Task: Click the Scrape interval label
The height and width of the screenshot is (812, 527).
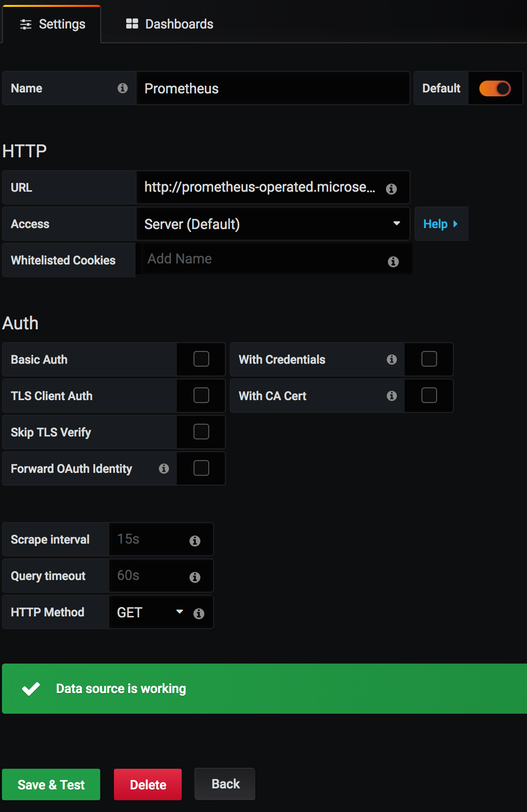Action: click(50, 540)
